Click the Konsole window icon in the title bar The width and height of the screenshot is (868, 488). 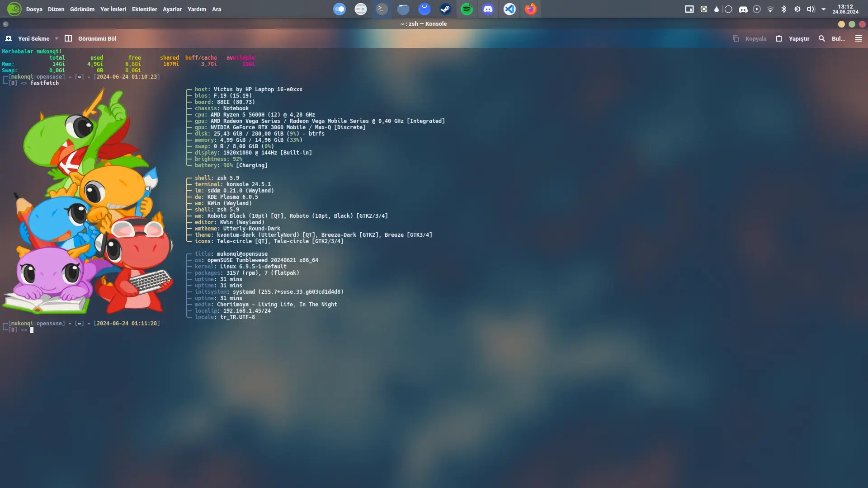coord(5,24)
